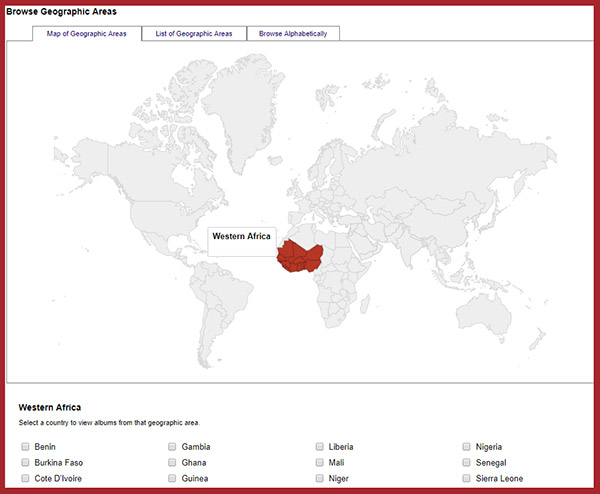Open the List of Geographic Areas tab
The width and height of the screenshot is (600, 494).
pos(193,33)
